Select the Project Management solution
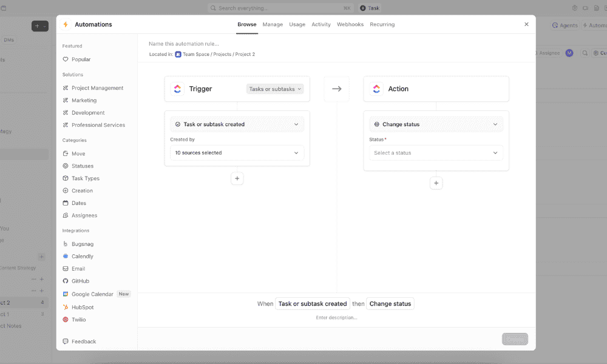Image resolution: width=607 pixels, height=364 pixels. [97, 88]
